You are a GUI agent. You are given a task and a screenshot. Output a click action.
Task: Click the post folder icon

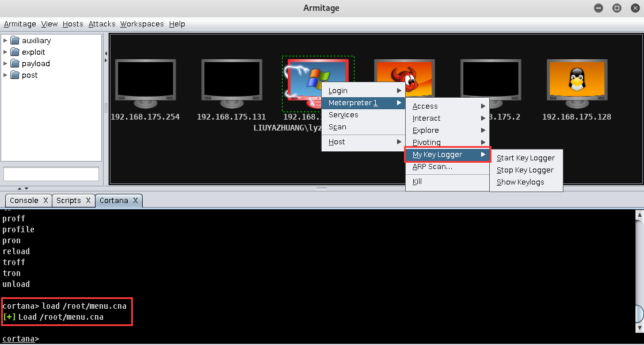coord(15,75)
